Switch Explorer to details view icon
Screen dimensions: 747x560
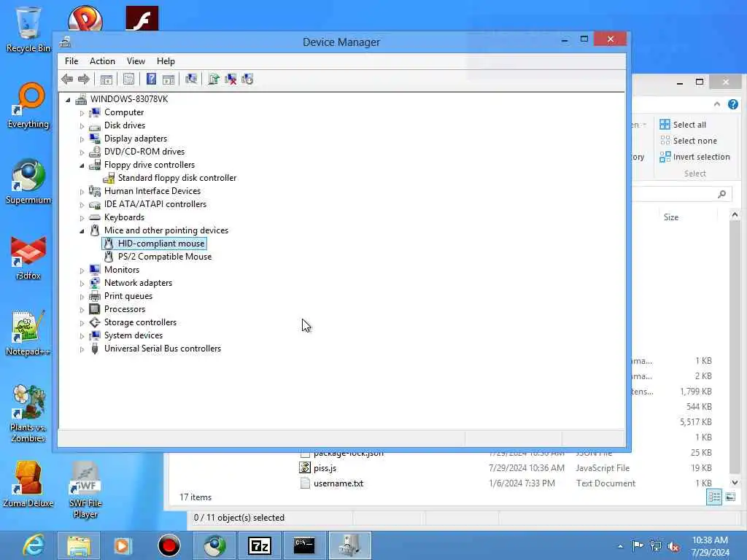click(x=714, y=497)
